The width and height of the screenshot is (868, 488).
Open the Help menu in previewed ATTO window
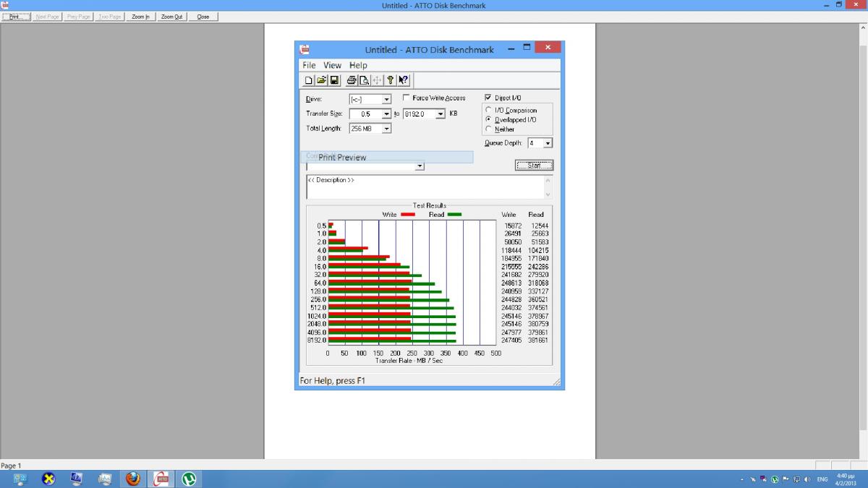pos(358,65)
